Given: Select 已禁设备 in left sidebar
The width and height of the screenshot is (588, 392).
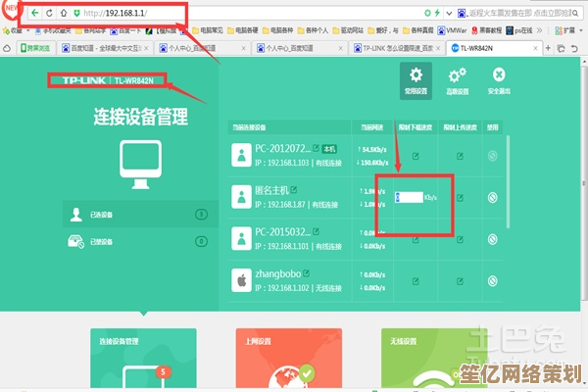Looking at the screenshot, I should pyautogui.click(x=137, y=241).
